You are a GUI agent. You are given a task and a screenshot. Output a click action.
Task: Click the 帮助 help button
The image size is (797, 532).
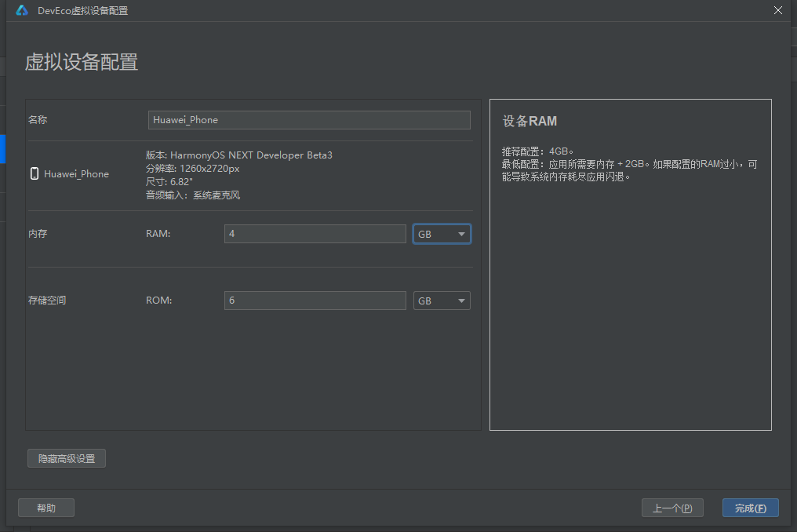tap(46, 508)
